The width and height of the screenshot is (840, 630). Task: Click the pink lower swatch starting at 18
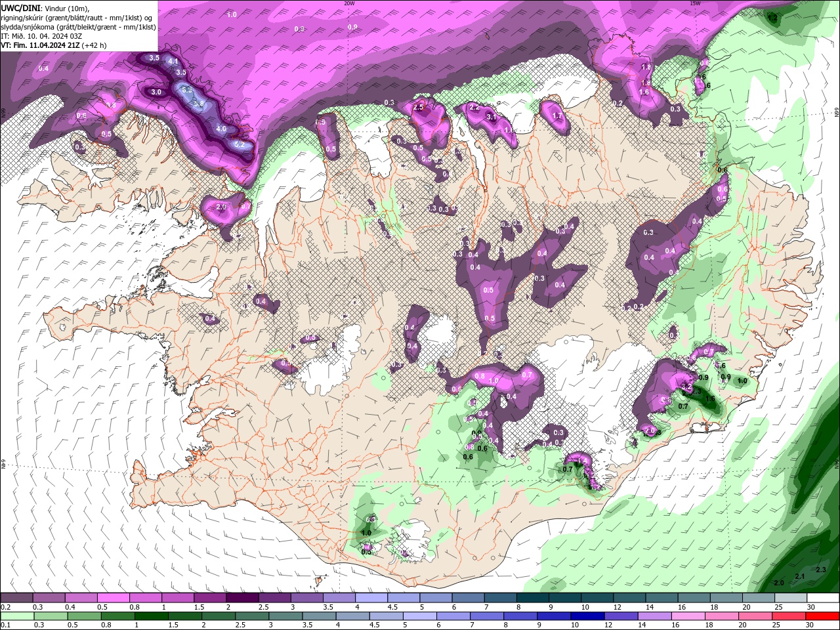click(722, 616)
